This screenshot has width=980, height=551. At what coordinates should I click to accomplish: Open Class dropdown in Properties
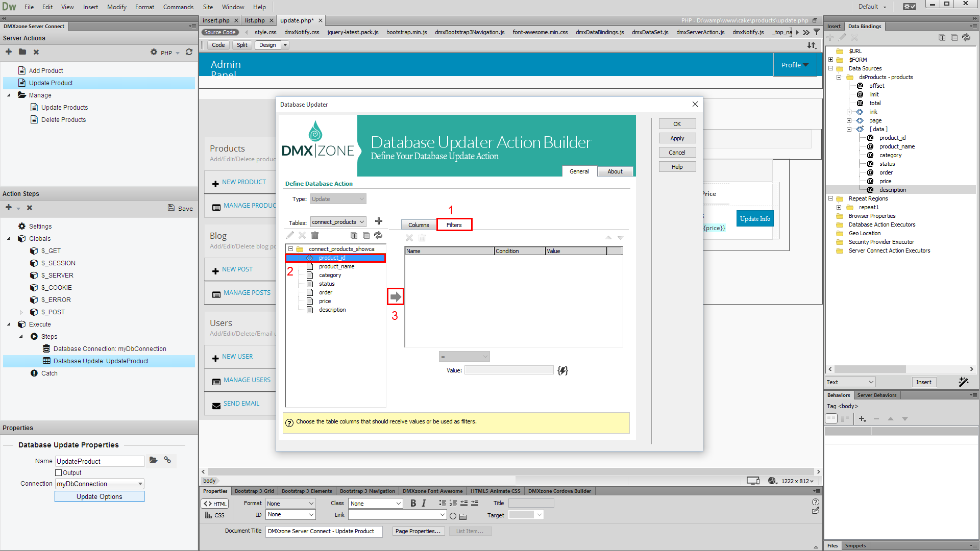[376, 504]
